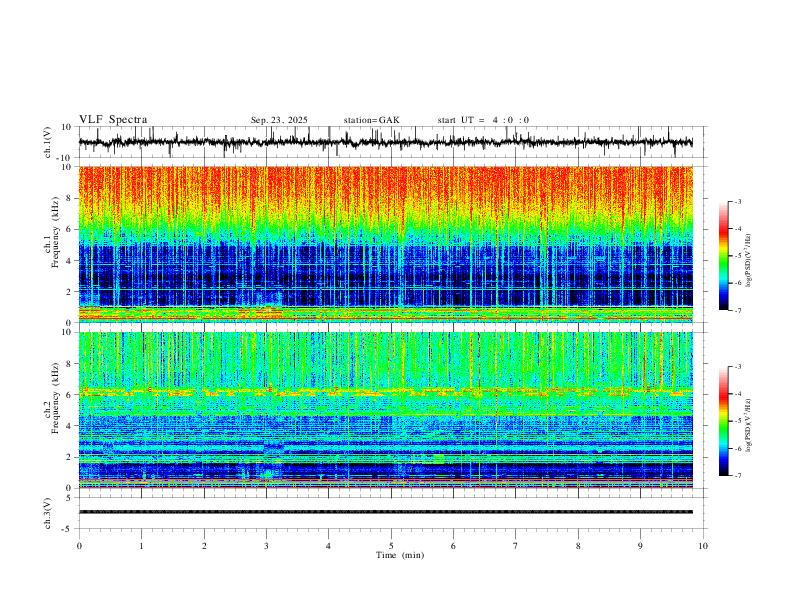Click the "8" kHz tick on ch.1 frequency axis
792x612 pixels.
(x=71, y=198)
